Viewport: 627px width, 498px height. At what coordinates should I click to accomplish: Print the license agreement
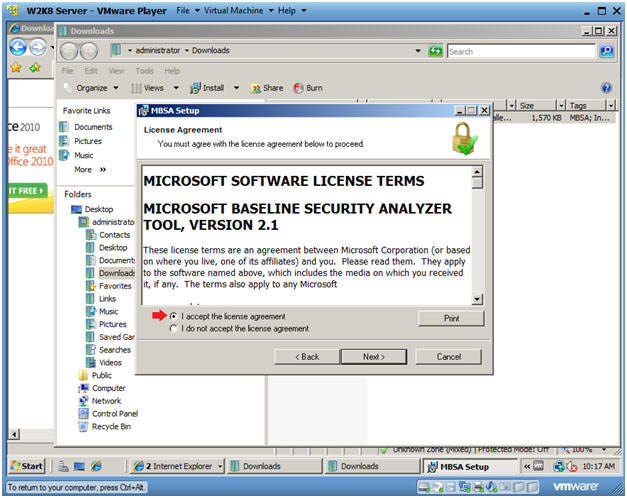tap(451, 318)
